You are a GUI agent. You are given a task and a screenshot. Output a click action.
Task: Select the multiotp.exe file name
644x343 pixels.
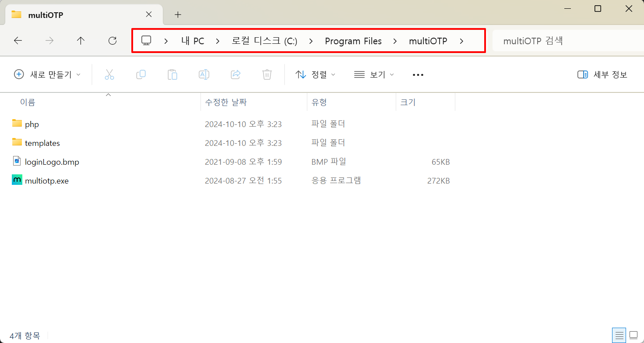tap(47, 181)
